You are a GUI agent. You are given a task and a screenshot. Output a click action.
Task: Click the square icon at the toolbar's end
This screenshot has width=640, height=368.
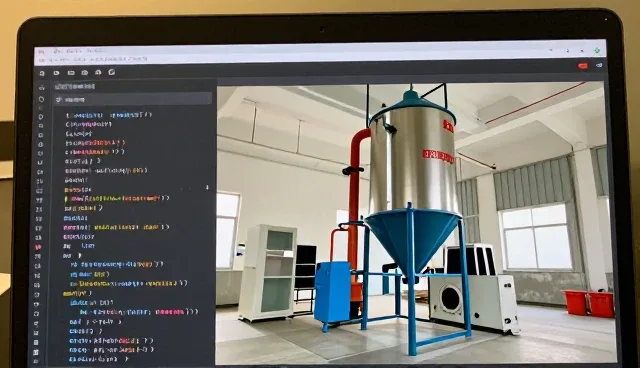pyautogui.click(x=111, y=72)
